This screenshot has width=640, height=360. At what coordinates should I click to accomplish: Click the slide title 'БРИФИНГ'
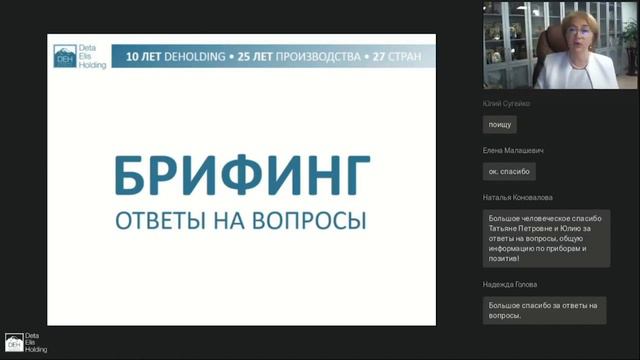[242, 175]
